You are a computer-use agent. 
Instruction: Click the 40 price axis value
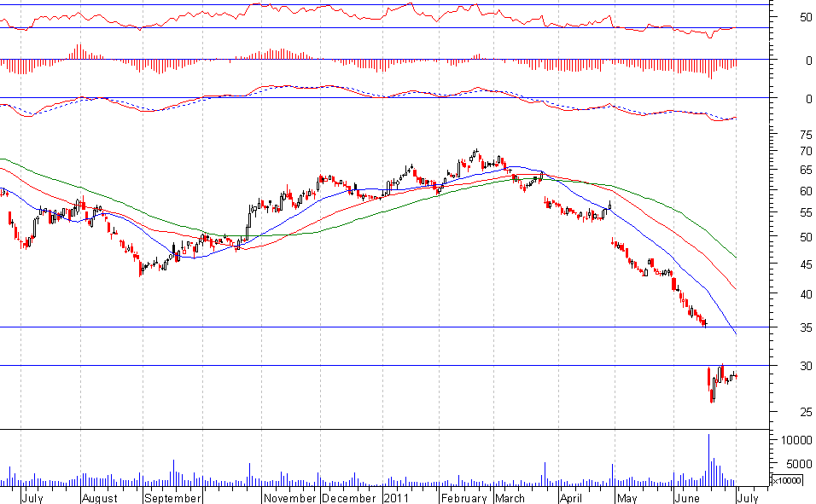click(806, 294)
